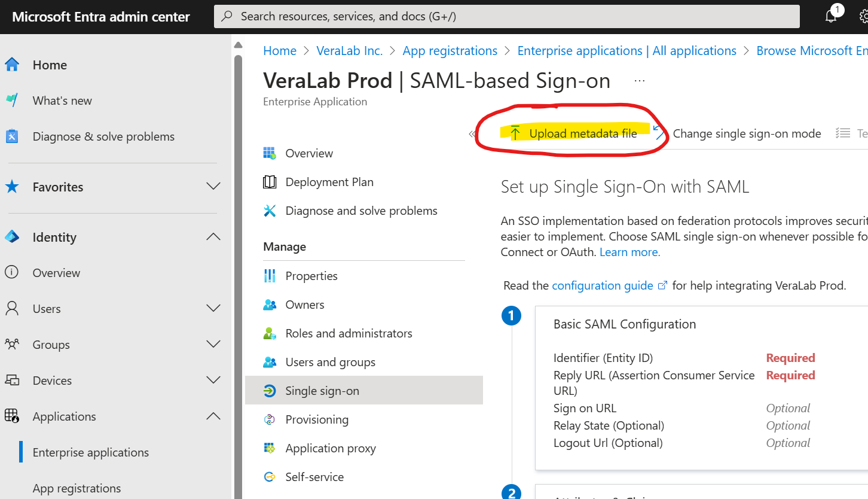This screenshot has width=868, height=499.
Task: Go to App registrations breadcrumb
Action: (x=450, y=51)
